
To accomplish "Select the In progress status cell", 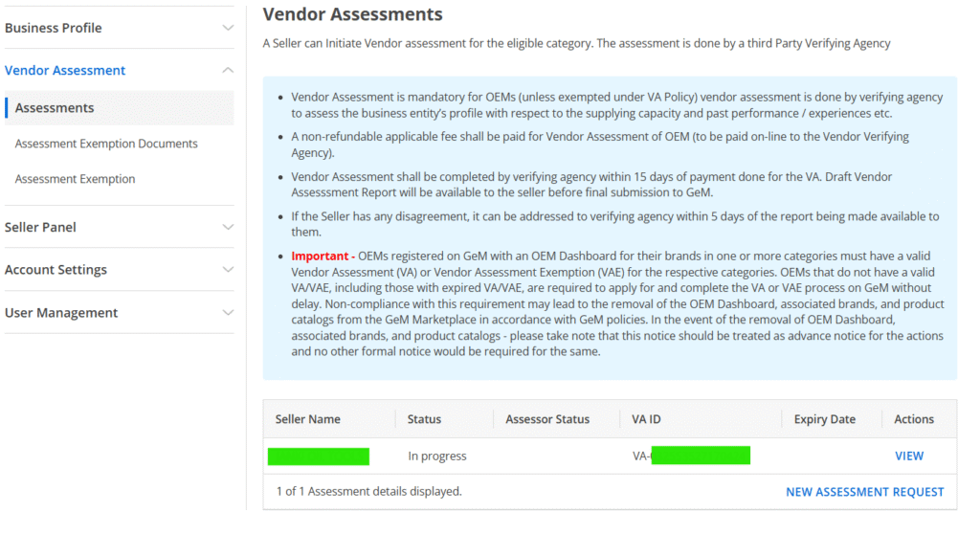I will 437,457.
